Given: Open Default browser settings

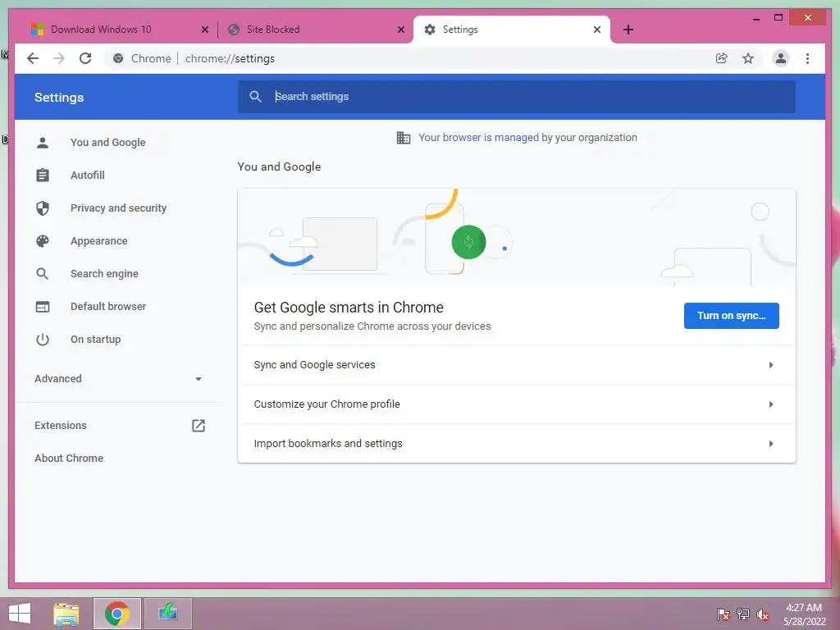Looking at the screenshot, I should coord(108,307).
